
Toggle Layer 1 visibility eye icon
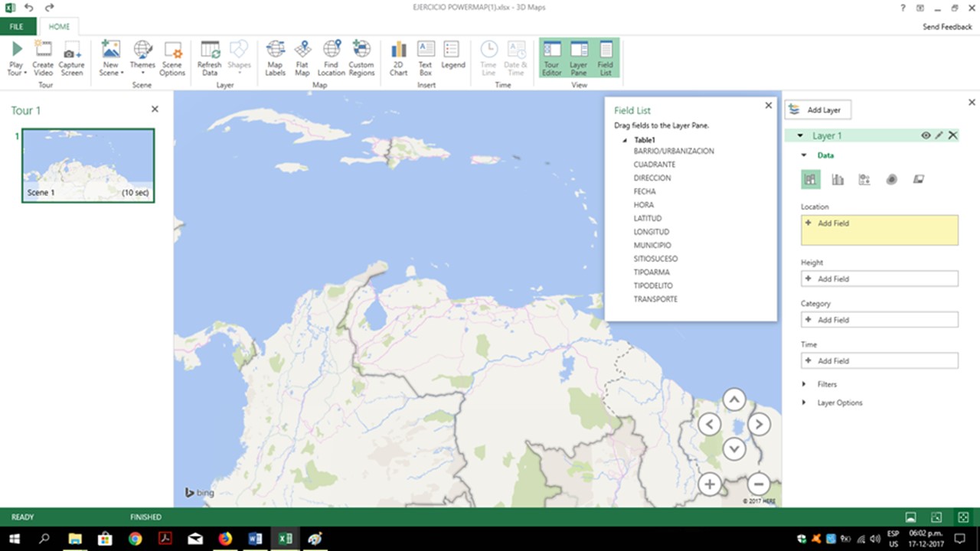coord(926,135)
